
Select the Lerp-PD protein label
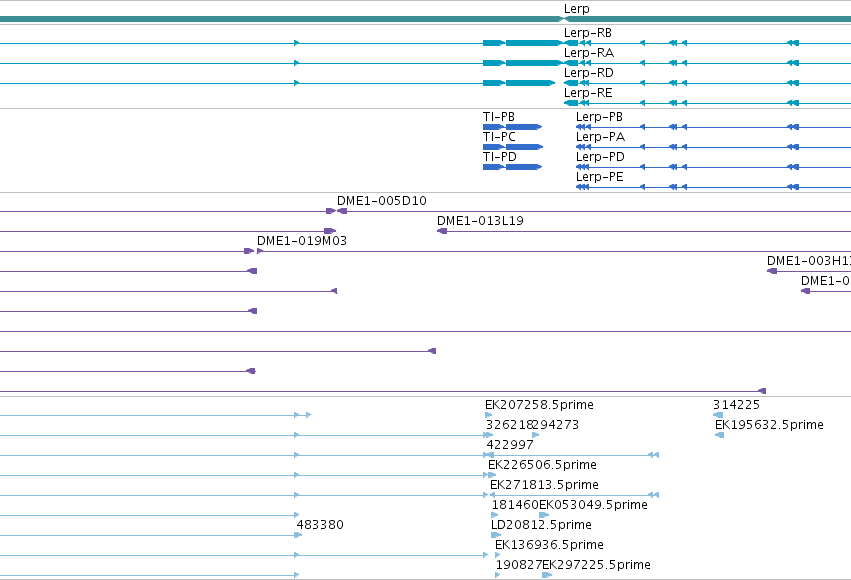pos(600,157)
